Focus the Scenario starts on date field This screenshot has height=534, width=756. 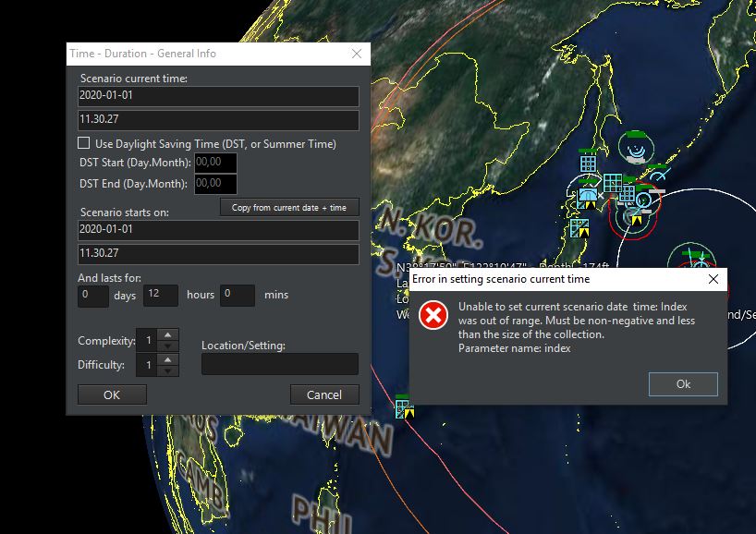point(218,230)
